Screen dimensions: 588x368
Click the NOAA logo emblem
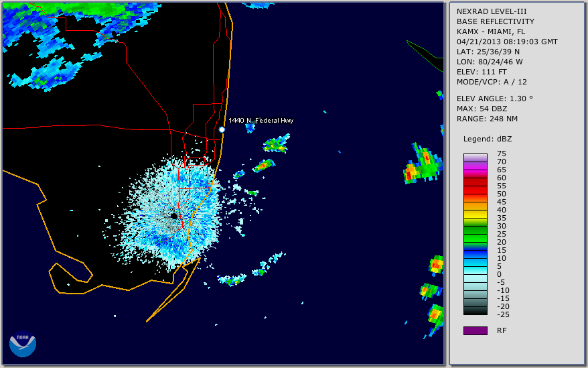coord(23,344)
